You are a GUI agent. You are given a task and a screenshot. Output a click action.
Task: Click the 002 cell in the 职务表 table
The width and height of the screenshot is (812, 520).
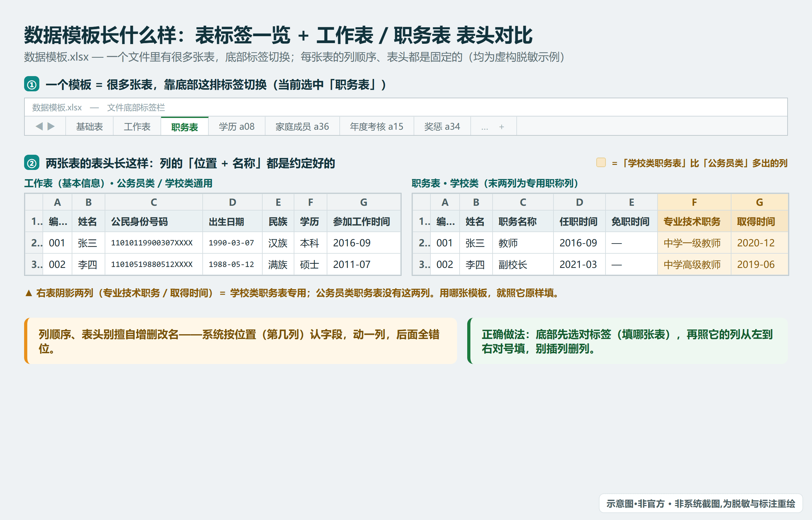[x=445, y=264]
